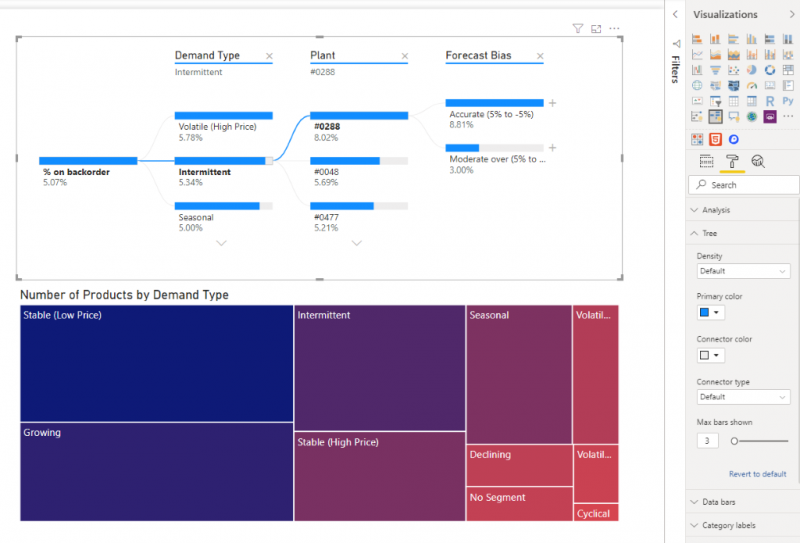Open the Analytics tab with magnifier icon

click(758, 162)
